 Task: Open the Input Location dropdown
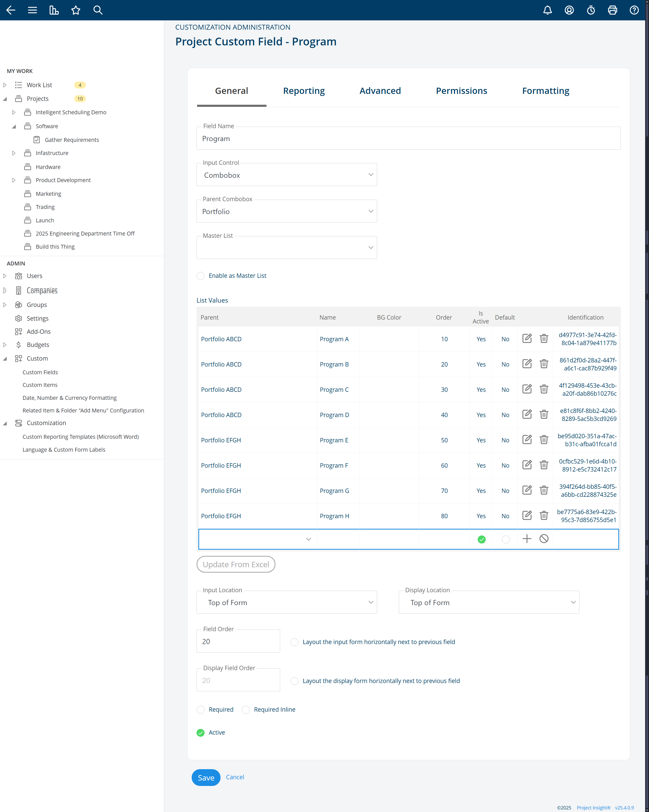click(287, 602)
